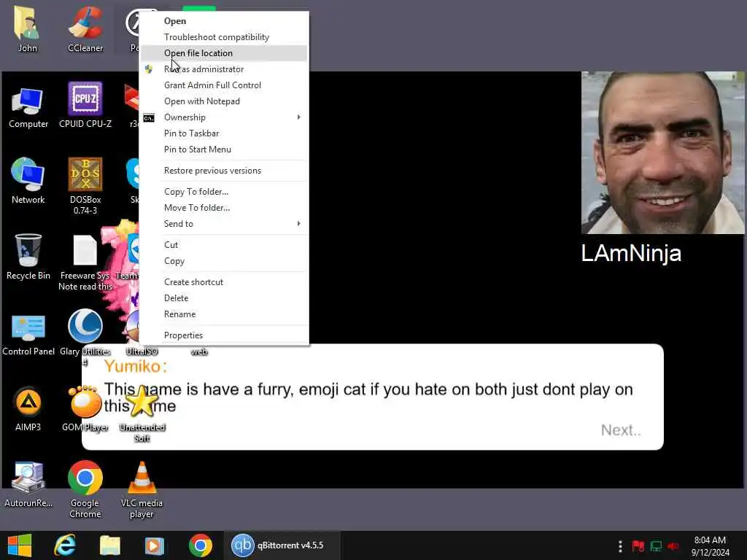Launch CPUID CPU-Z desktop shortcut
This screenshot has height=560, width=747.
pos(85,105)
